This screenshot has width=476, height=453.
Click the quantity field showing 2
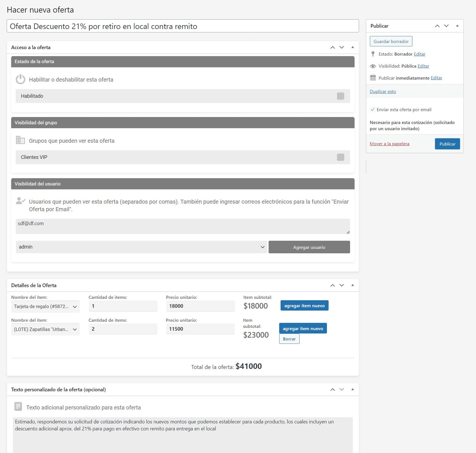coord(123,329)
